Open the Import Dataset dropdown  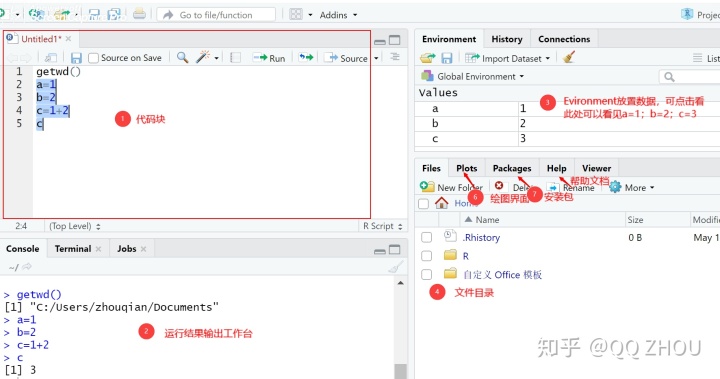(507, 58)
